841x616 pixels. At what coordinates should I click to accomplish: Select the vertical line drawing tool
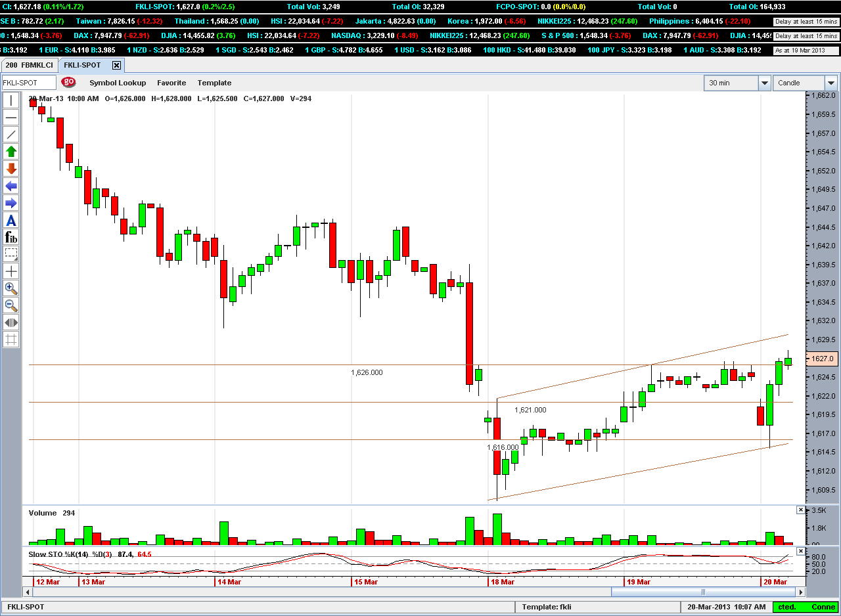(11, 100)
